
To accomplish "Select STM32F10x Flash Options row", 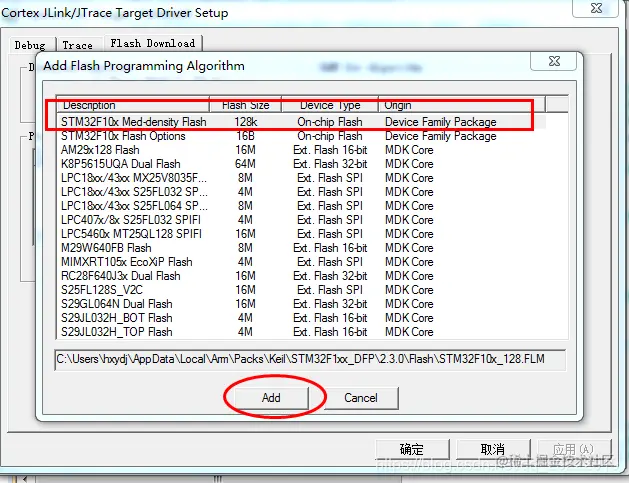I will point(301,136).
